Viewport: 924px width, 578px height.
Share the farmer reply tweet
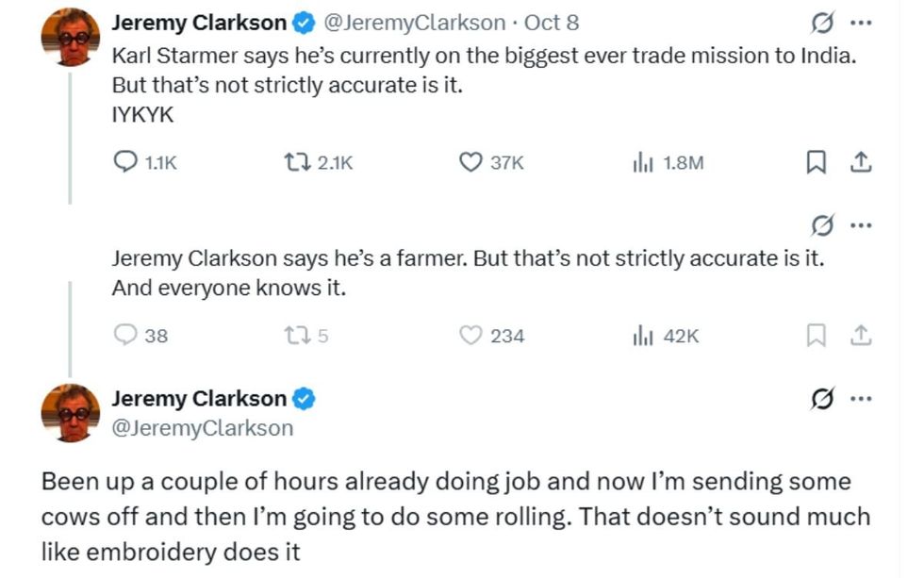[x=860, y=336]
